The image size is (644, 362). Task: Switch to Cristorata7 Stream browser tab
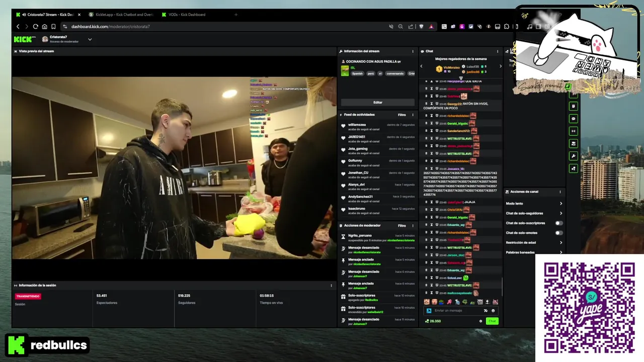[49, 15]
